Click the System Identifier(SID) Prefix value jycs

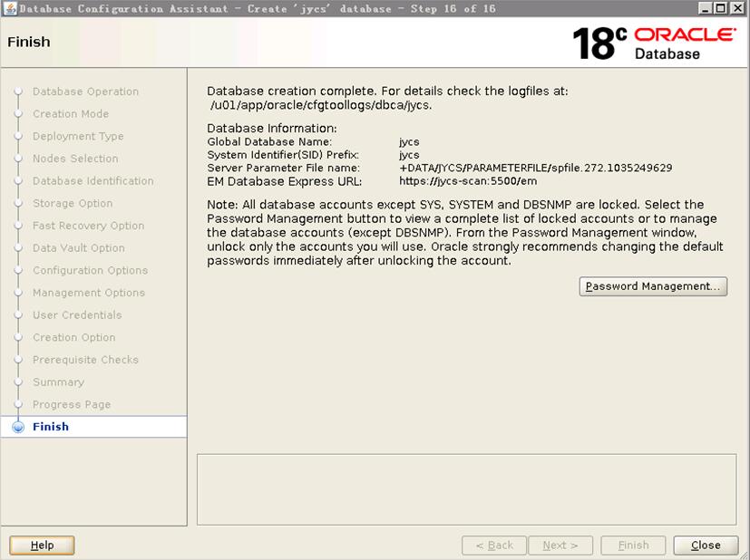pyautogui.click(x=409, y=155)
